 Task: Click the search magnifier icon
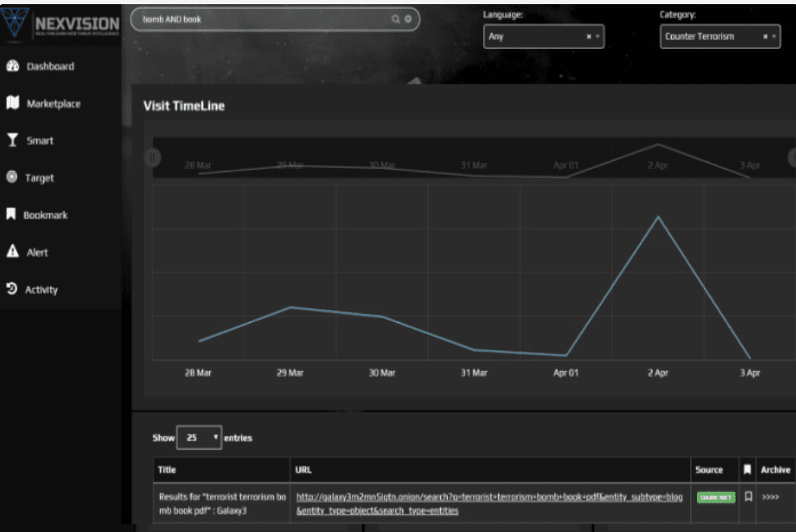396,20
